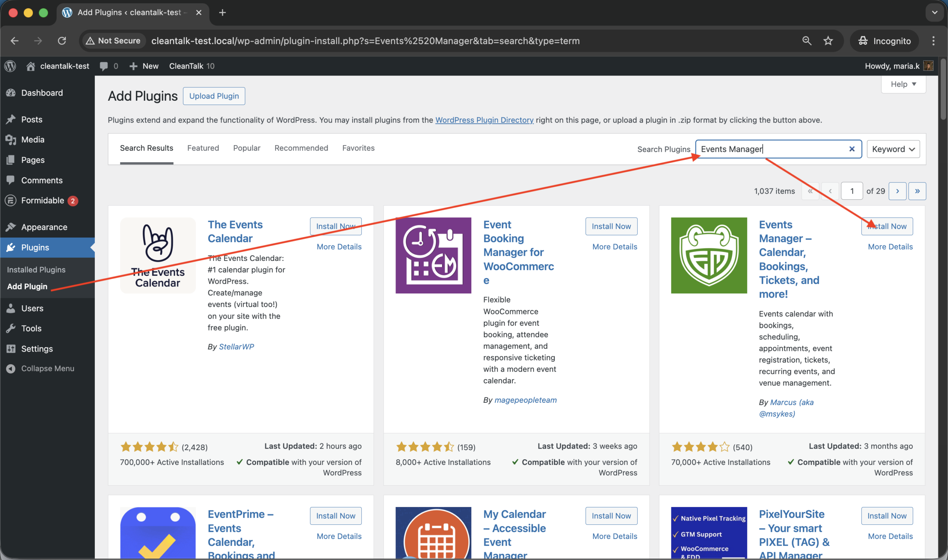
Task: Open the Settings menu in sidebar
Action: (37, 349)
